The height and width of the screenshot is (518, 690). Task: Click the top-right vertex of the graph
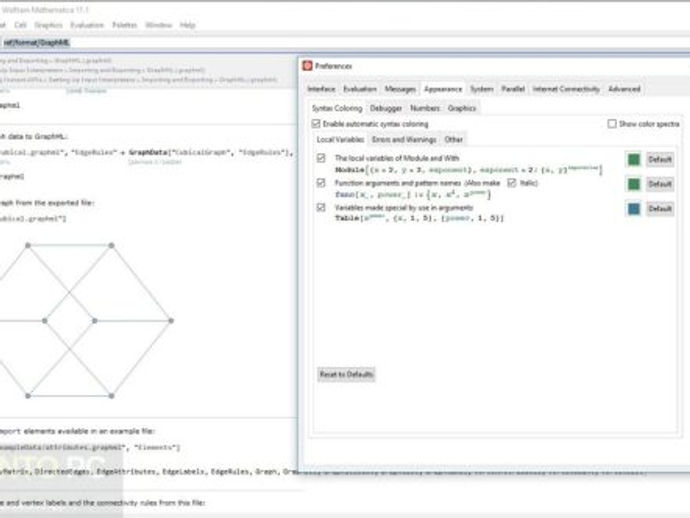pyautogui.click(x=111, y=245)
